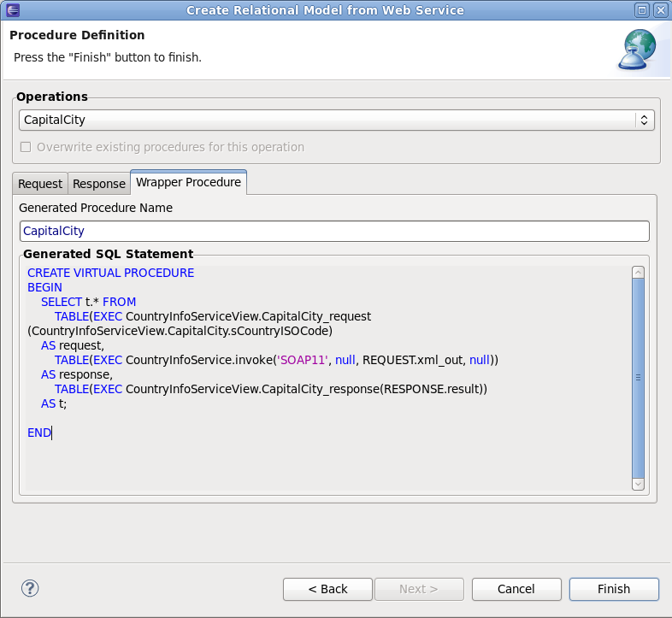Image resolution: width=672 pixels, height=618 pixels.
Task: Grab the SQL statement vertical scrollbar thumb
Action: click(x=637, y=376)
